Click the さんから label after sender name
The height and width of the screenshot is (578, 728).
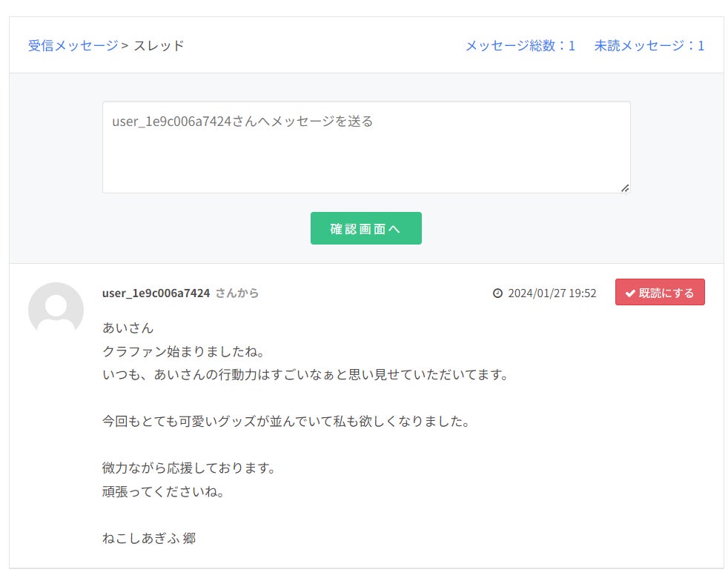[x=237, y=293]
